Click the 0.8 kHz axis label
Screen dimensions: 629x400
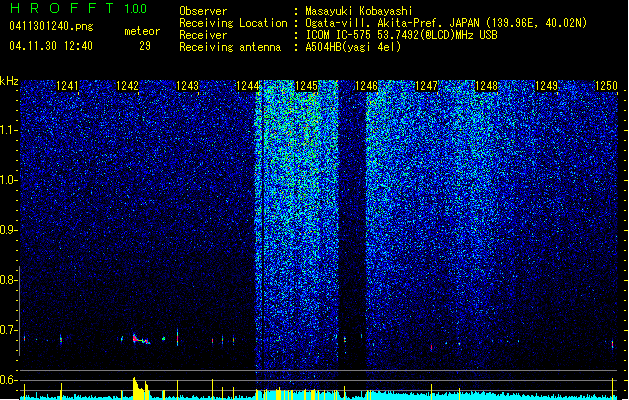pos(8,280)
